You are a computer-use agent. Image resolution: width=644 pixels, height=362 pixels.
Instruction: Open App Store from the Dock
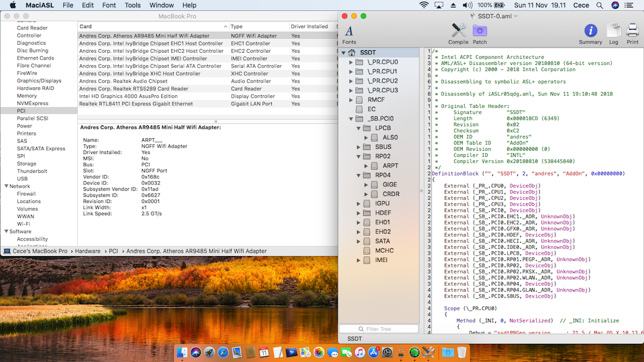coord(374,352)
